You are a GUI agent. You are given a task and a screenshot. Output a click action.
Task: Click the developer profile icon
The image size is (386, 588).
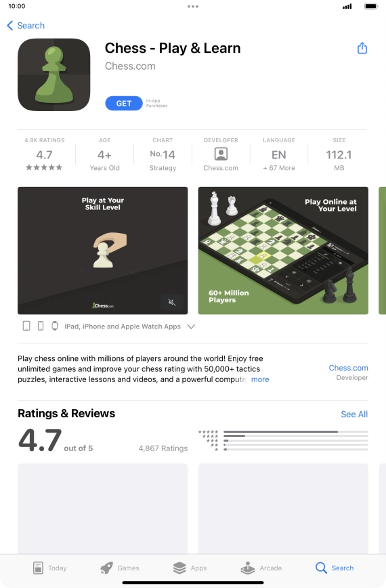point(221,154)
